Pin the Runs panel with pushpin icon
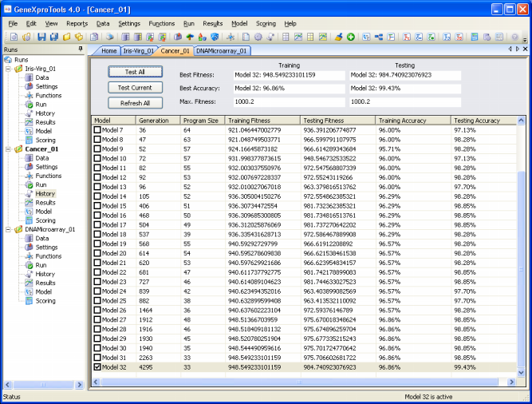 point(81,50)
